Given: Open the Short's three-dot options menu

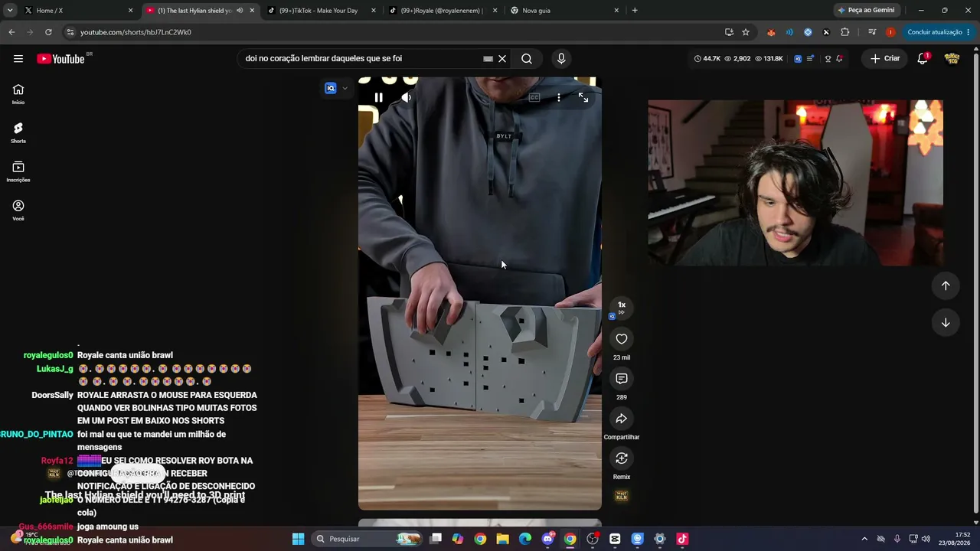Looking at the screenshot, I should (x=559, y=97).
